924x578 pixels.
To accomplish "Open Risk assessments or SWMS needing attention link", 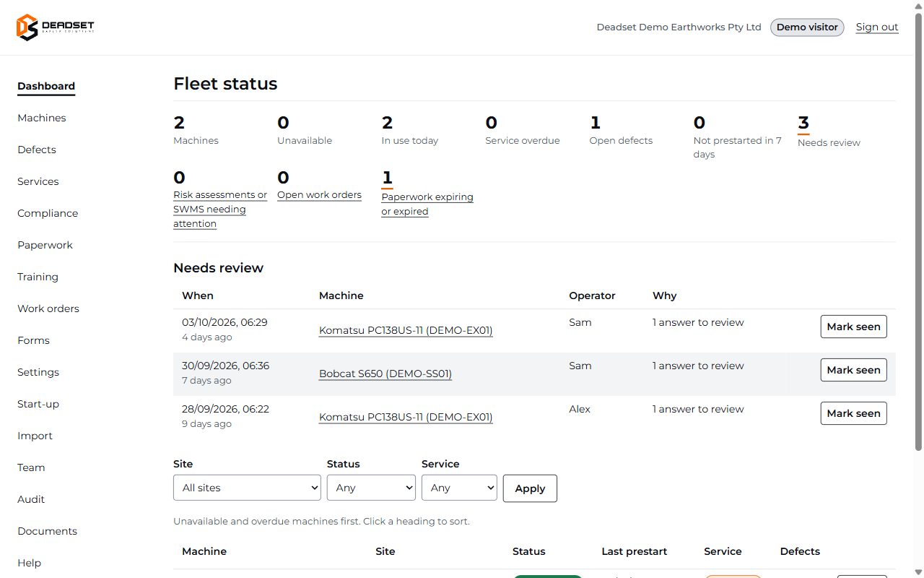I will coord(220,210).
